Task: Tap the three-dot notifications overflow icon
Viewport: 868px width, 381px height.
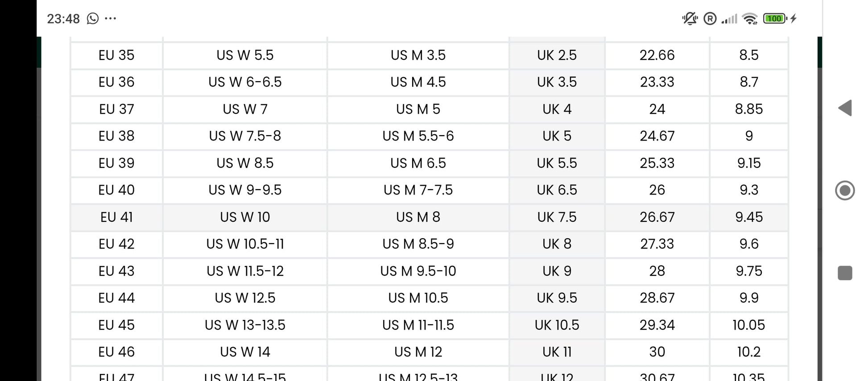Action: [x=110, y=18]
